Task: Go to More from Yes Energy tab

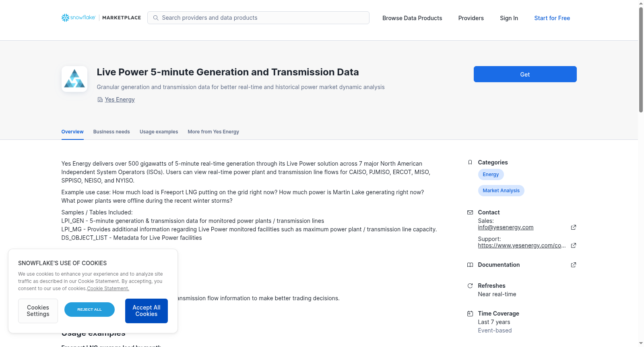Action: 213,132
